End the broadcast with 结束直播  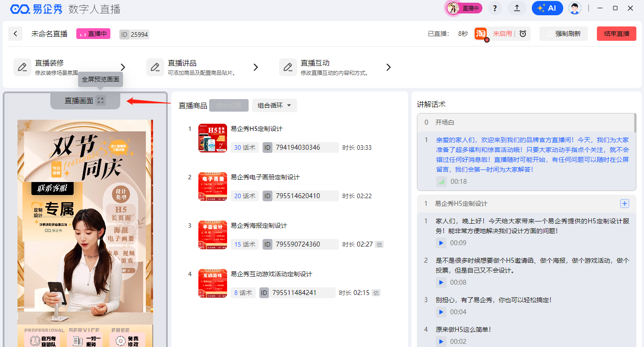[617, 34]
